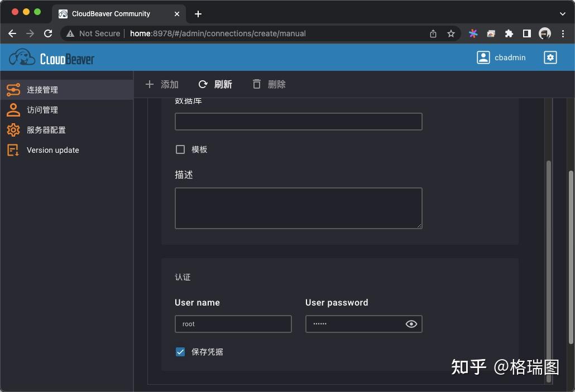575x392 pixels.
Task: Click the User name field containing root
Action: (233, 324)
